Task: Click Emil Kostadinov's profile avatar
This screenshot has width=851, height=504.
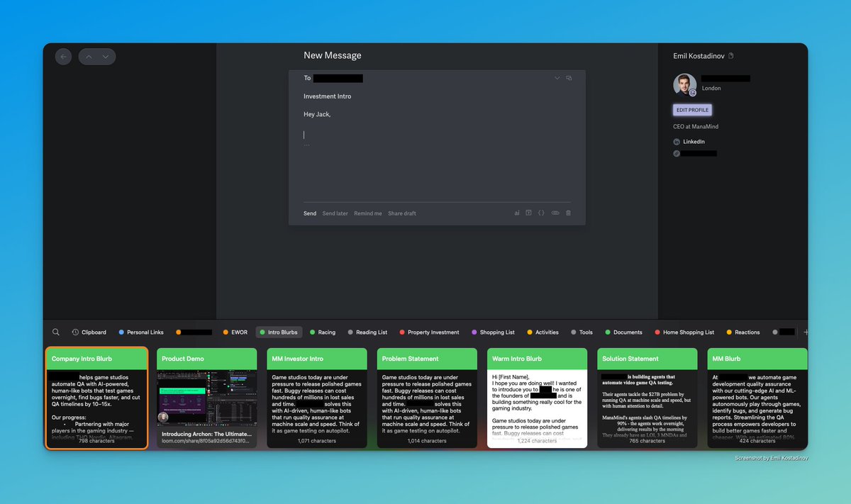Action: [x=684, y=84]
